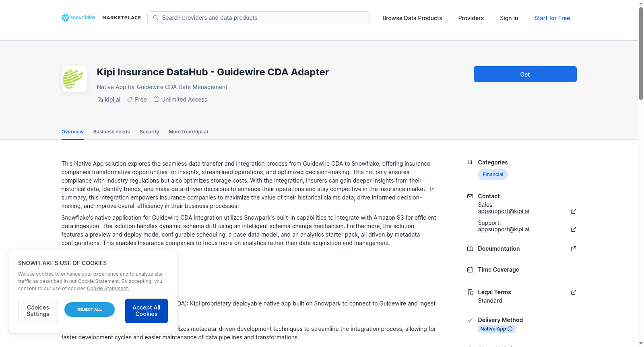Screen dimensions: 644x347
Task: Click the MARKETPLACE header text
Action: tap(122, 18)
